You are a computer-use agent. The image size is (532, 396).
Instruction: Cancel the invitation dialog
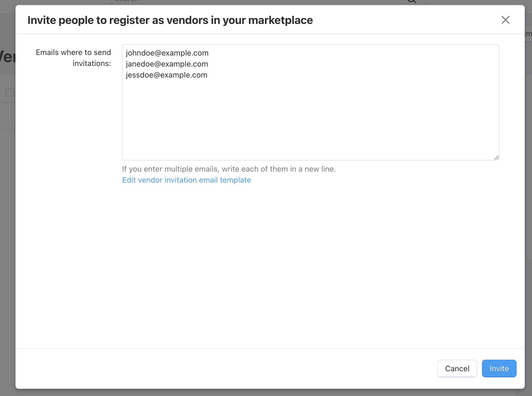[x=457, y=369]
